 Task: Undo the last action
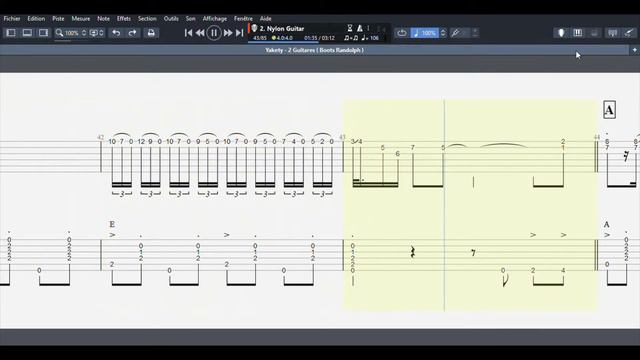(116, 33)
